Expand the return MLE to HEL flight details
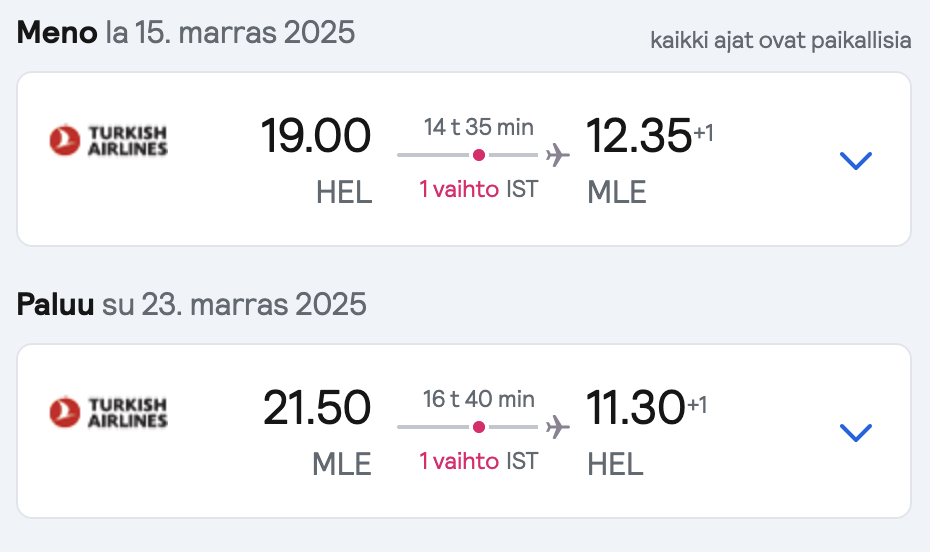The image size is (930, 552). [x=855, y=432]
